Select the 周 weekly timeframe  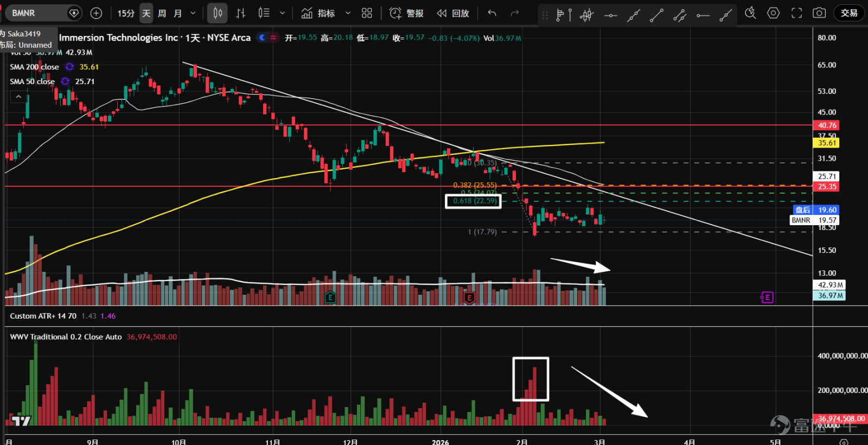coord(162,13)
